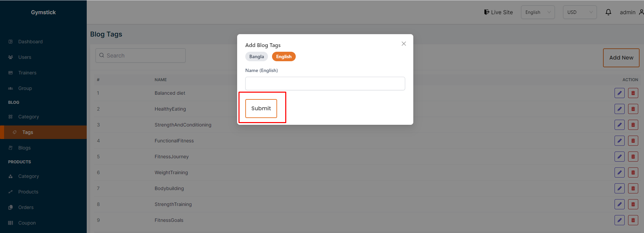Open Coupon menu item
This screenshot has height=233, width=644.
(x=27, y=223)
